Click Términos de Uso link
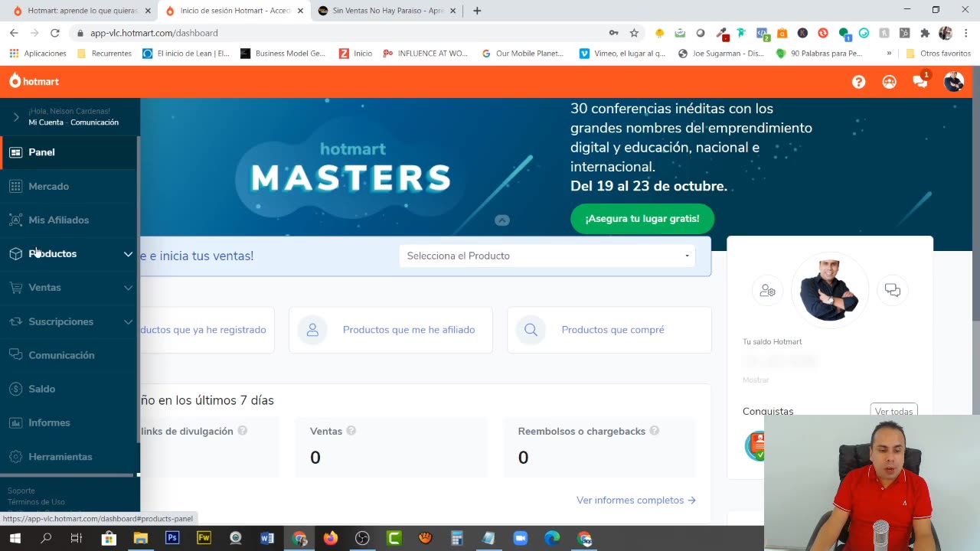The height and width of the screenshot is (551, 980). pos(36,502)
